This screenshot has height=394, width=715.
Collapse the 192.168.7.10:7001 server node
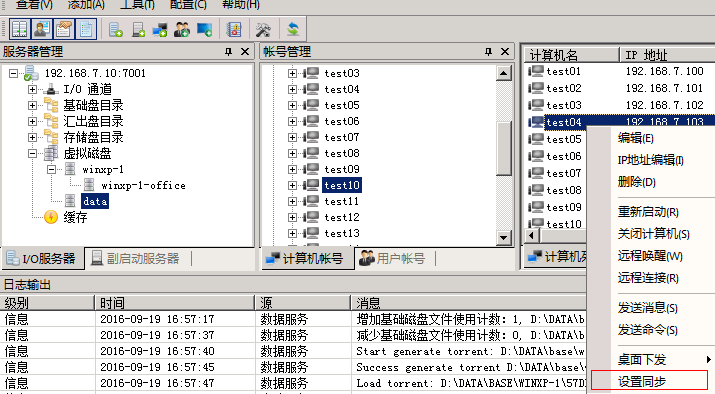(x=14, y=73)
